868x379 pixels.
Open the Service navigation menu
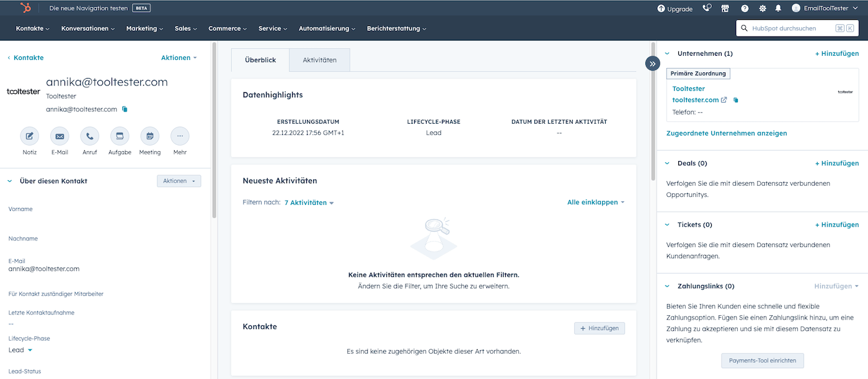click(x=273, y=28)
